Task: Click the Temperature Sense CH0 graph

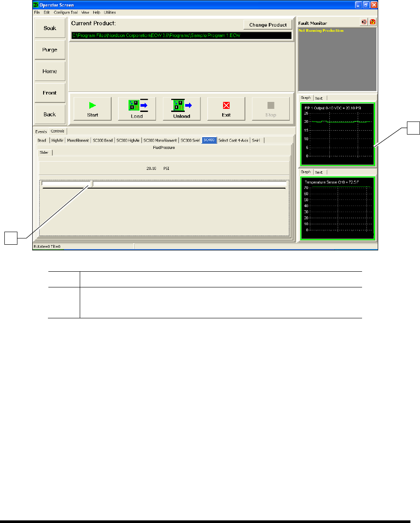Action: 337,208
